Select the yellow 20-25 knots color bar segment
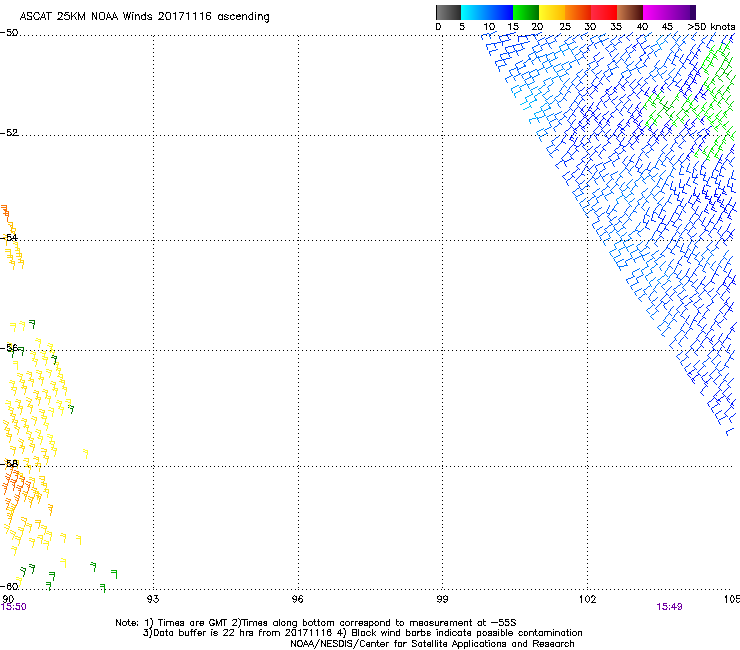This screenshot has width=740, height=650. (x=552, y=12)
